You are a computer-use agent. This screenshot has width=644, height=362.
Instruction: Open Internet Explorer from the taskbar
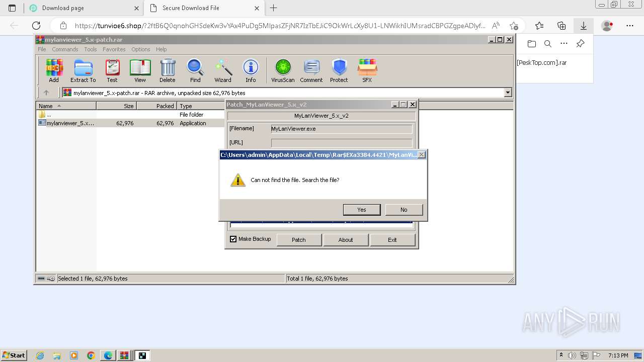pyautogui.click(x=40, y=355)
